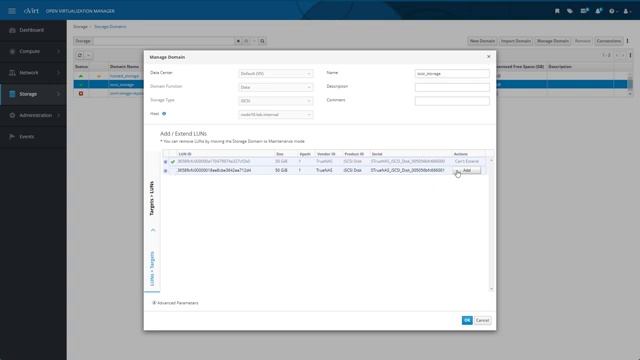The width and height of the screenshot is (640, 360).
Task: Open the refresh interval dropdown
Action: point(89,55)
